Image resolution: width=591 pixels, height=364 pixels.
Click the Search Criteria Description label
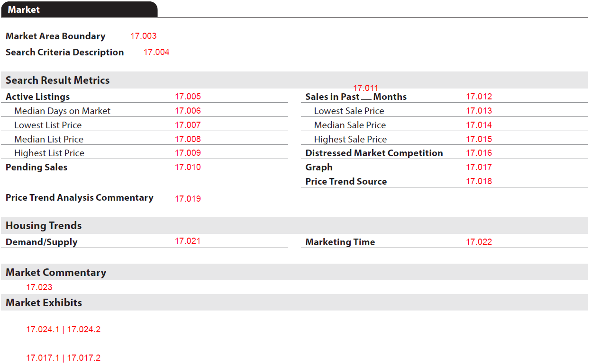point(64,53)
